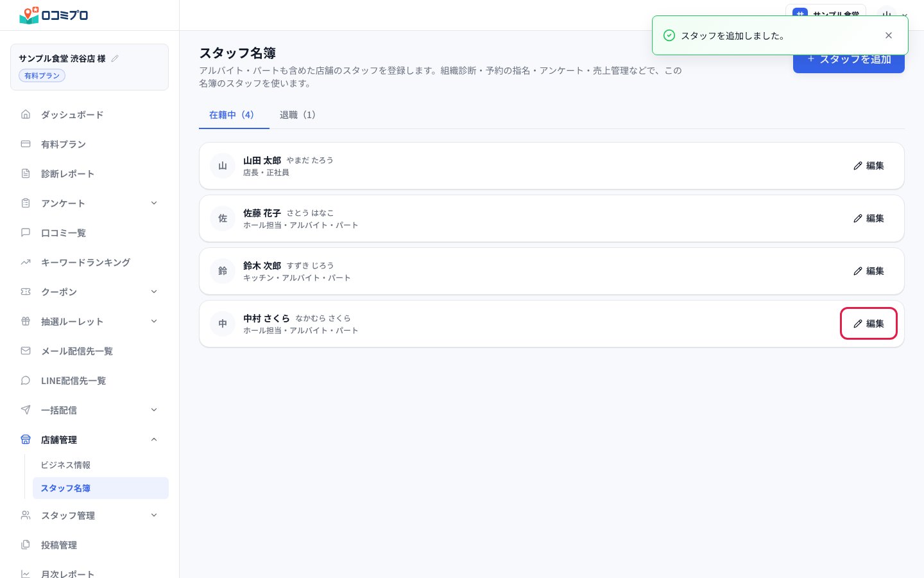Click the 口コミ一覧 speech bubble icon

click(26, 232)
